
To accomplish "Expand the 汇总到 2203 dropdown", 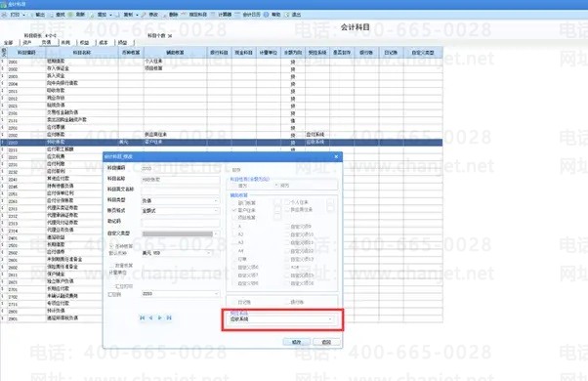I will point(216,294).
